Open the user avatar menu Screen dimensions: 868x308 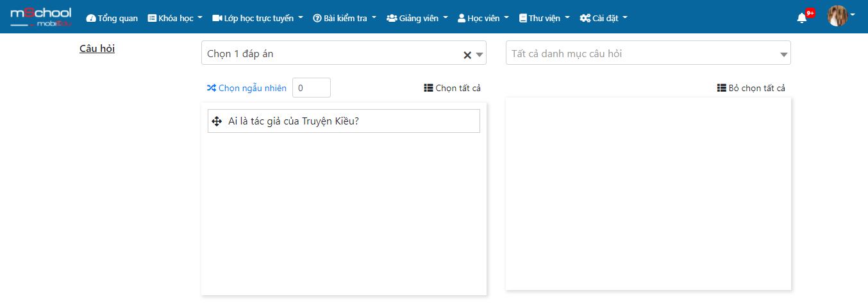pyautogui.click(x=837, y=16)
